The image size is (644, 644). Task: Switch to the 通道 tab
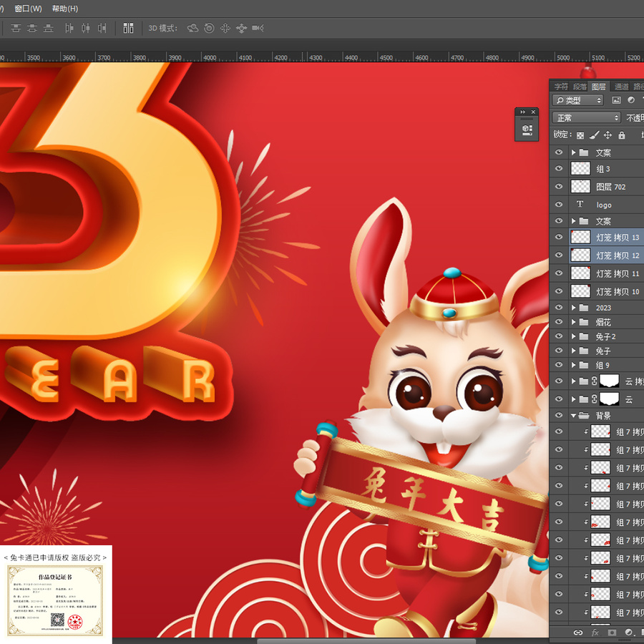621,87
